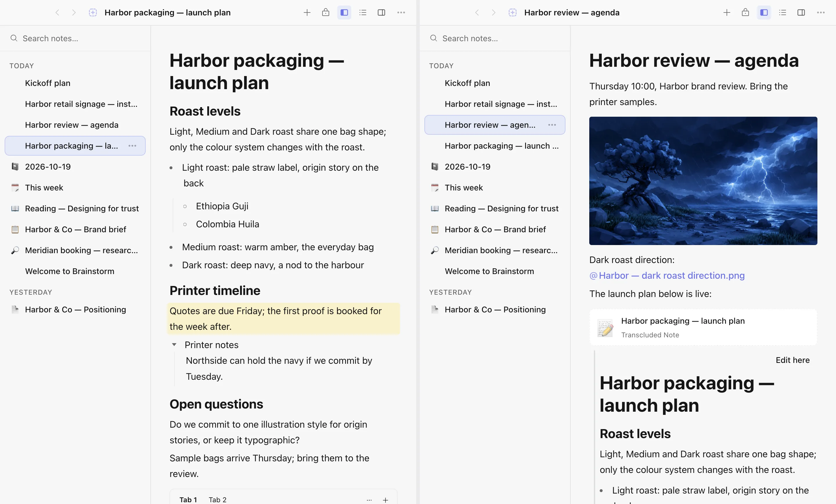Open Meridian booking research note in left sidebar
836x504 pixels.
pos(75,251)
